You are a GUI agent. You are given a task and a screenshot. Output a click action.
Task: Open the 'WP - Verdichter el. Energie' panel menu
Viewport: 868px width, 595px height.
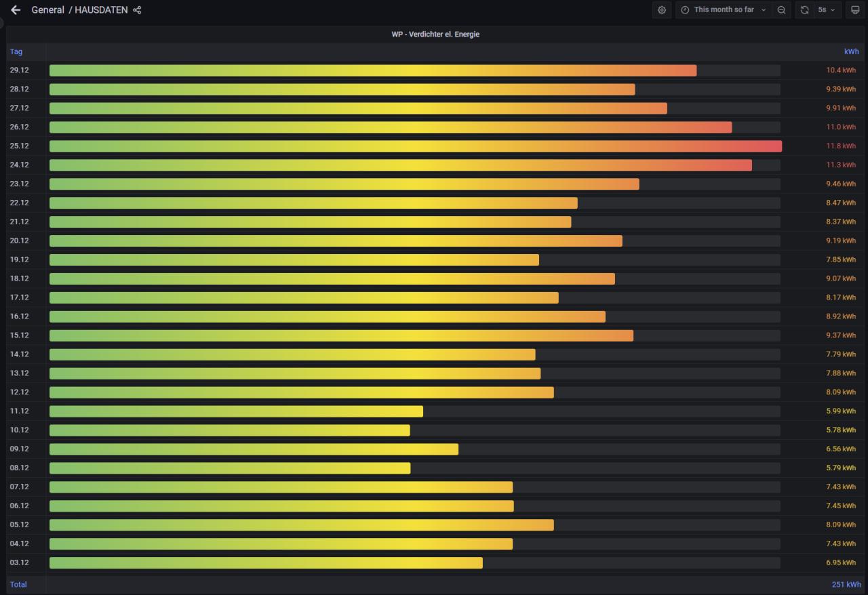pos(435,34)
